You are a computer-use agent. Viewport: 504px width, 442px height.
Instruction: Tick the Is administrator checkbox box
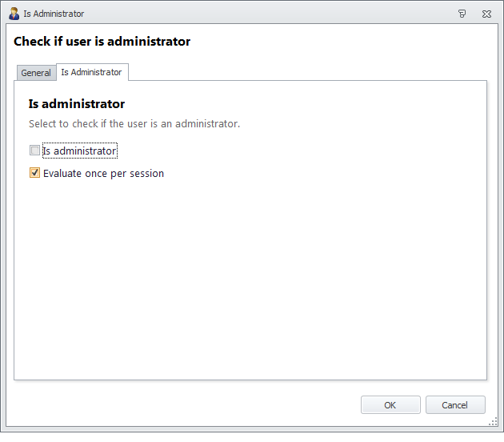(34, 151)
